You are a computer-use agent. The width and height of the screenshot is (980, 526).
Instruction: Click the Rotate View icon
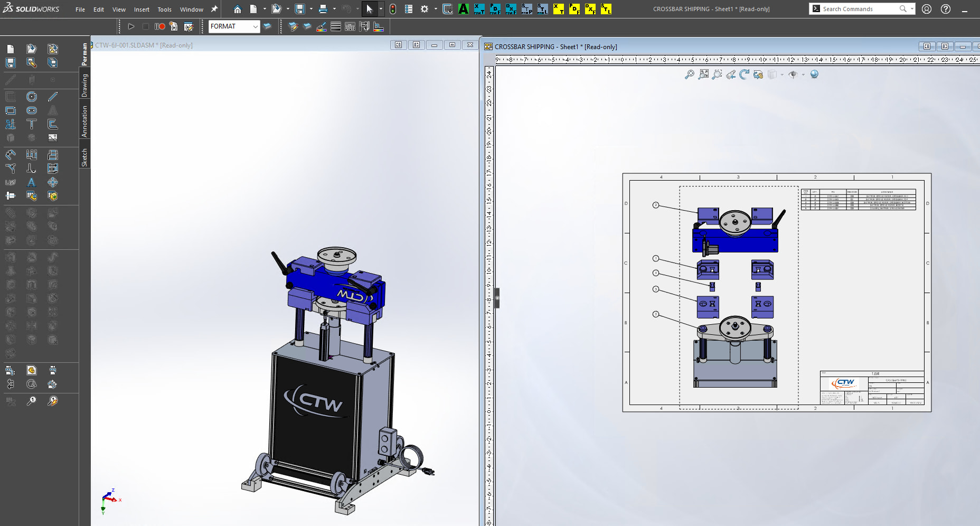point(744,74)
